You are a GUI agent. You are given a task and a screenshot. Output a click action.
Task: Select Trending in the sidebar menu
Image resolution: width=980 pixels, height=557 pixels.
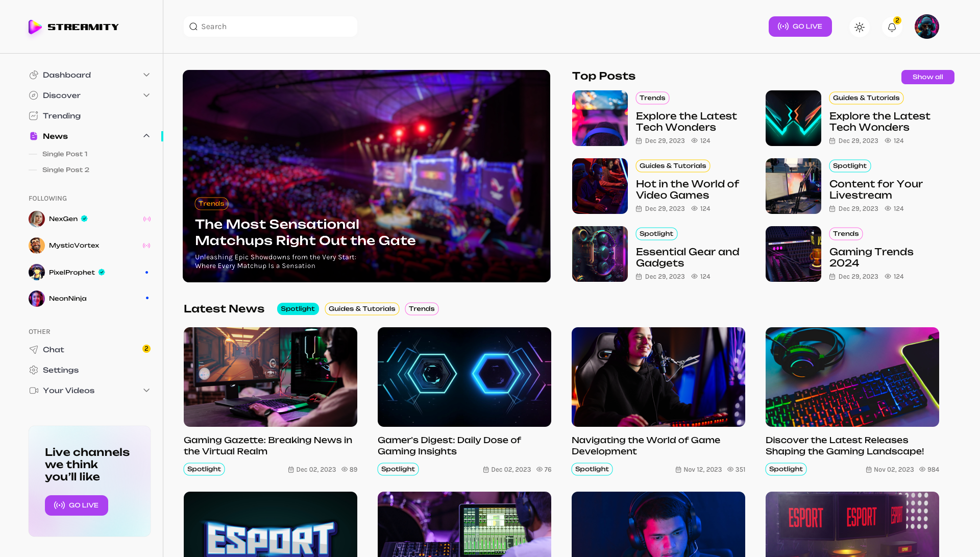coord(61,115)
